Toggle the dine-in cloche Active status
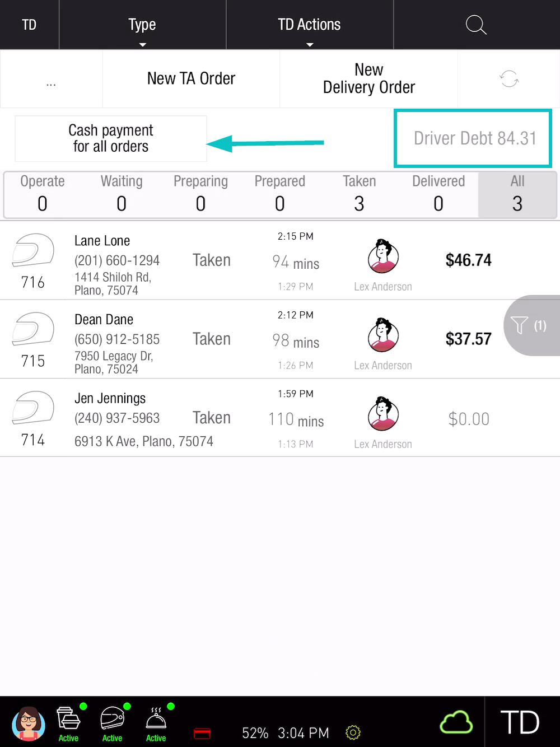Screen dimensions: 560x747 (x=156, y=723)
